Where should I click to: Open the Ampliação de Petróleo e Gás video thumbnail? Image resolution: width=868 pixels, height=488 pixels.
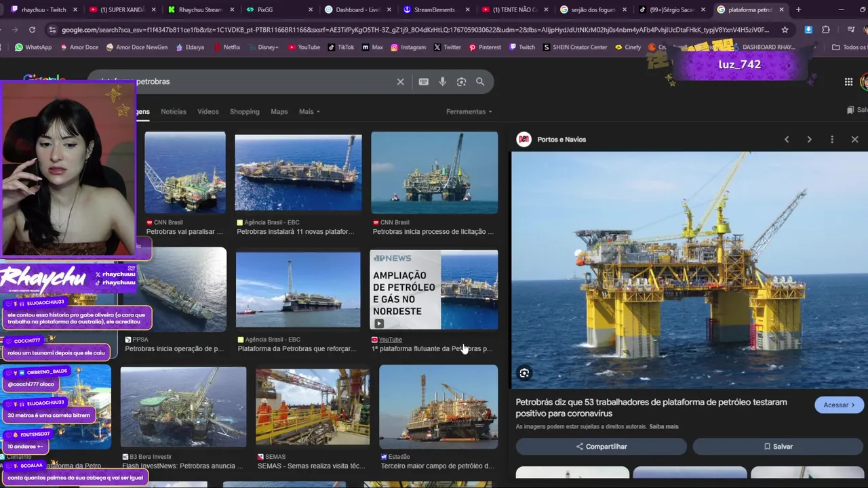point(434,290)
